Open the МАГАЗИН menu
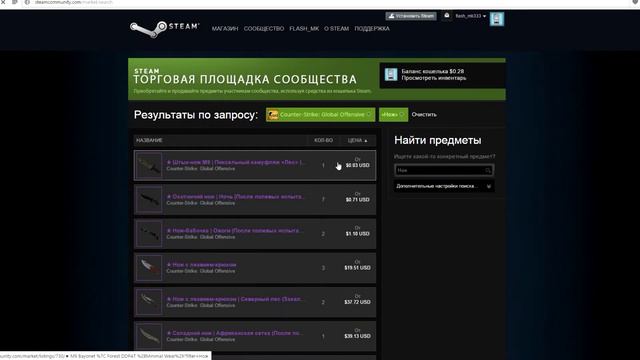 (x=225, y=29)
